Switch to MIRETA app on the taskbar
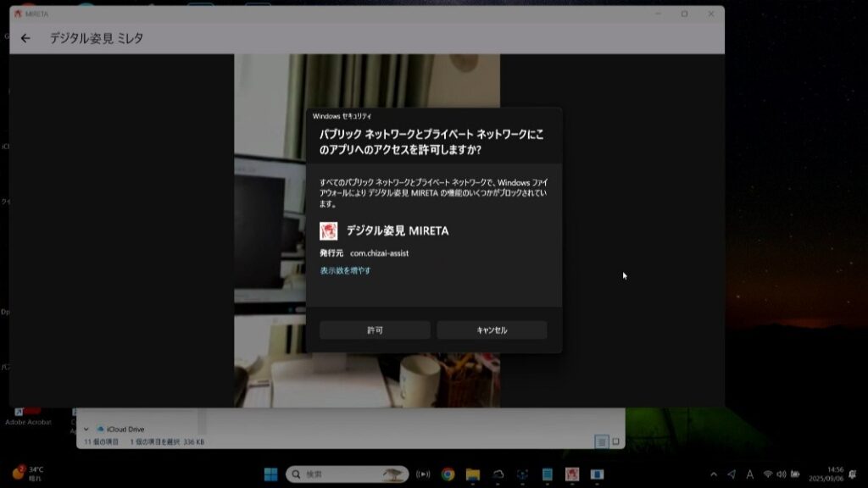 (x=572, y=474)
